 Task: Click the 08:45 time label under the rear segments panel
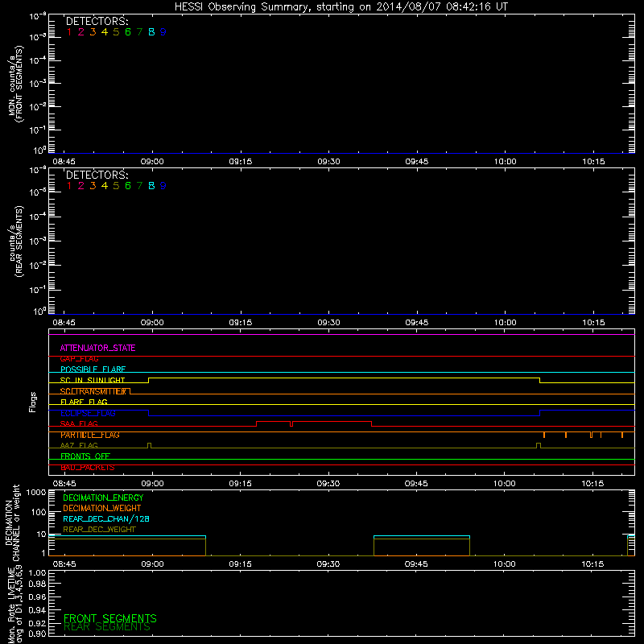(x=64, y=323)
